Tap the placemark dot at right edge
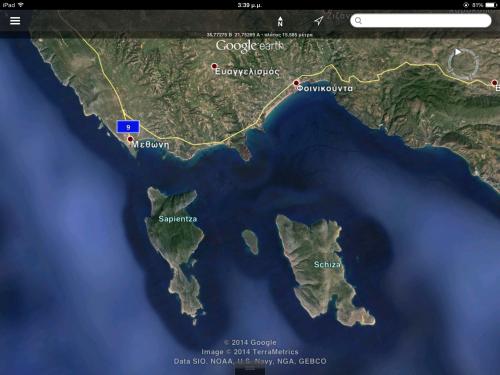Viewport: 500px width, 375px height. tap(494, 83)
